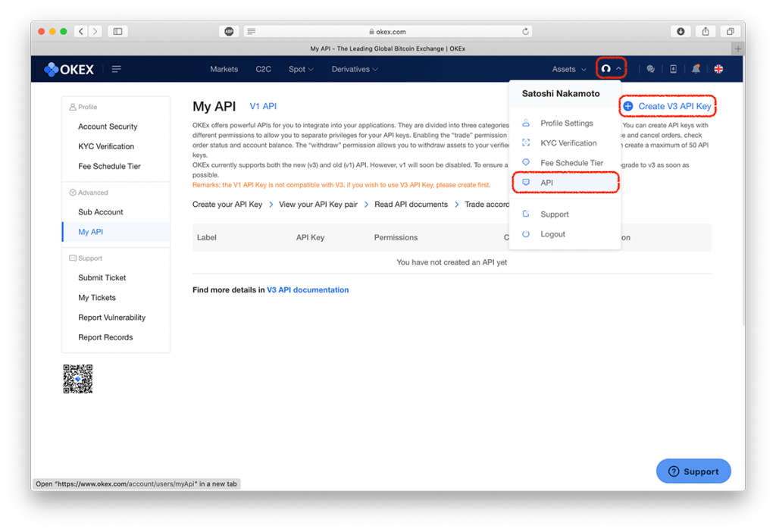Click the Safari share button
The image size is (776, 532).
click(706, 32)
